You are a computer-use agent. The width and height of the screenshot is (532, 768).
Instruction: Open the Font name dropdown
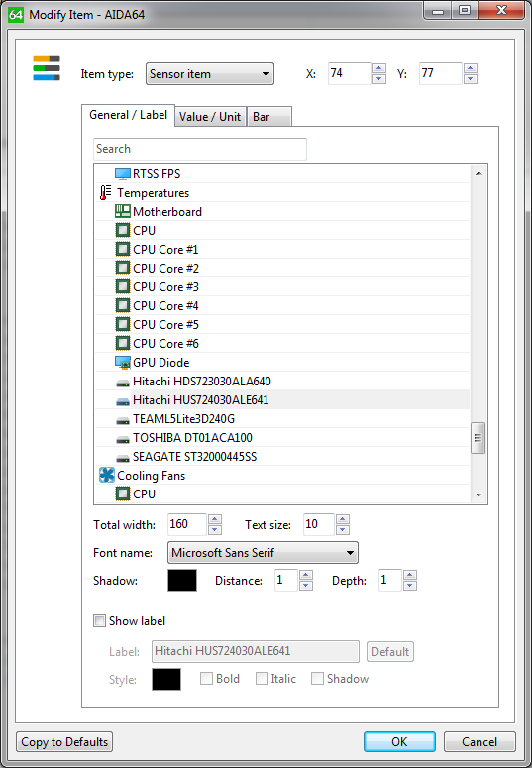point(263,553)
